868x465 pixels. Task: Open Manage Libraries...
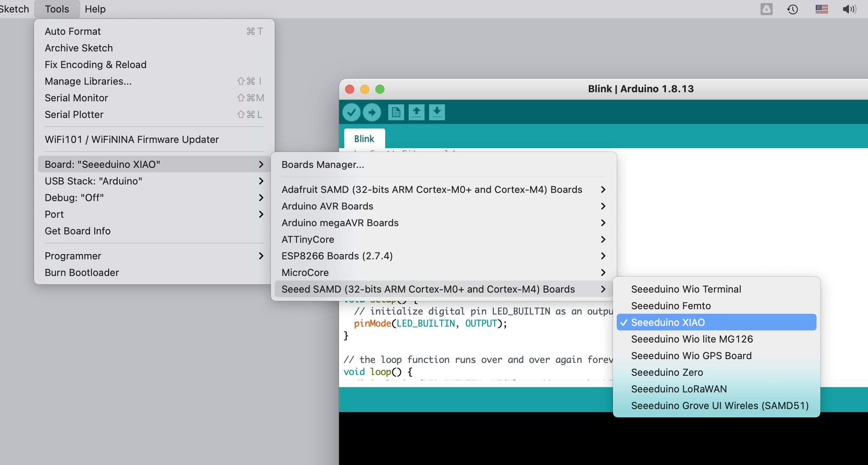pos(154,81)
